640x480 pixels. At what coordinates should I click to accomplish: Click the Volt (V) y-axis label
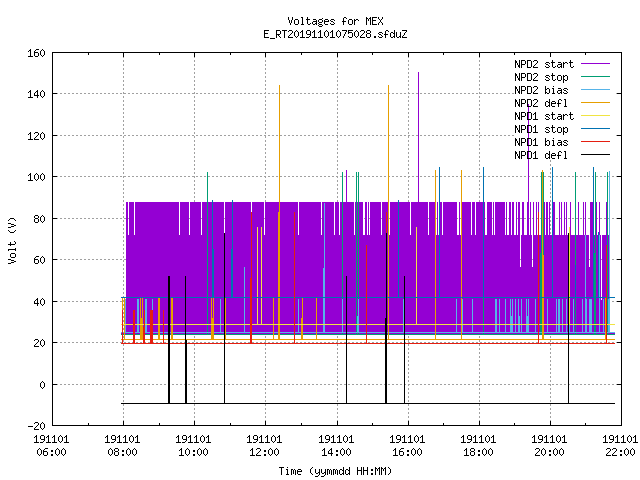coord(13,240)
